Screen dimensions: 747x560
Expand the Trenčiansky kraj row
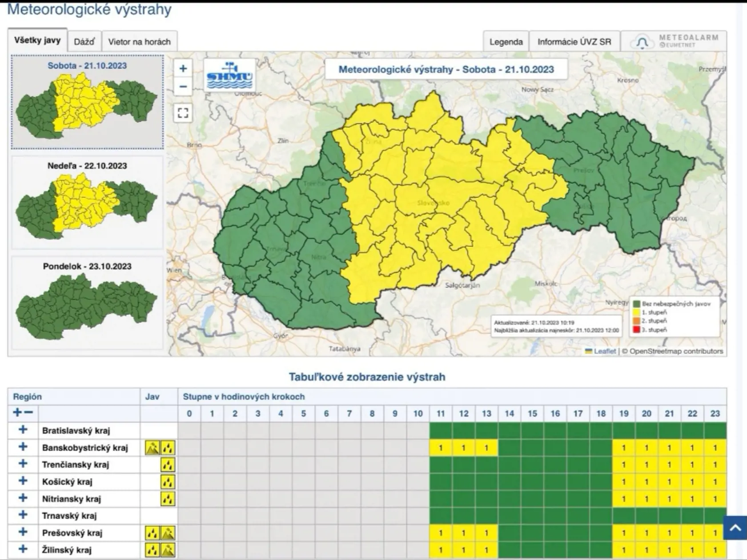[23, 464]
